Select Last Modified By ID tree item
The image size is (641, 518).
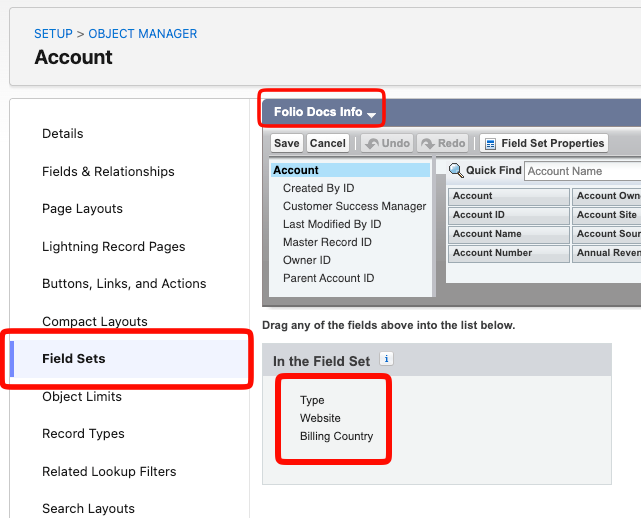[332, 224]
